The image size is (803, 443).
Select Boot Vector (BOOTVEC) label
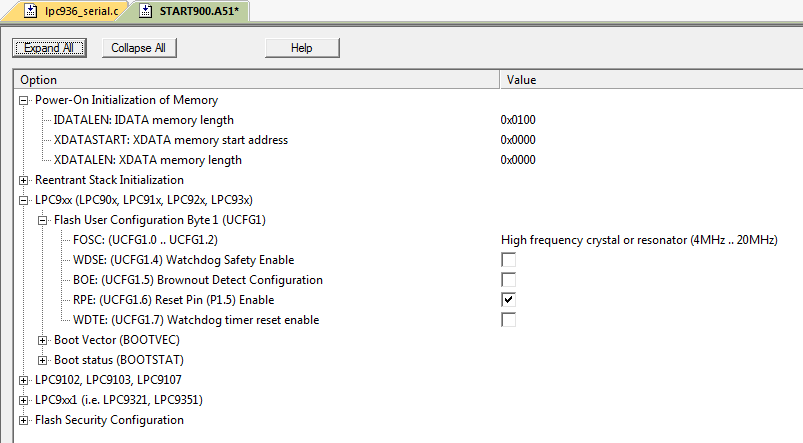117,340
